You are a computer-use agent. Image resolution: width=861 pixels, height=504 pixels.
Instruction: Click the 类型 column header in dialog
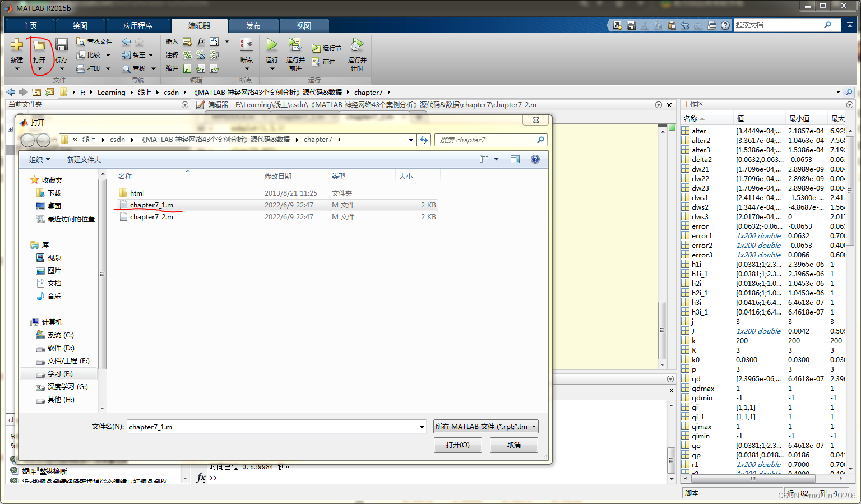tap(338, 176)
